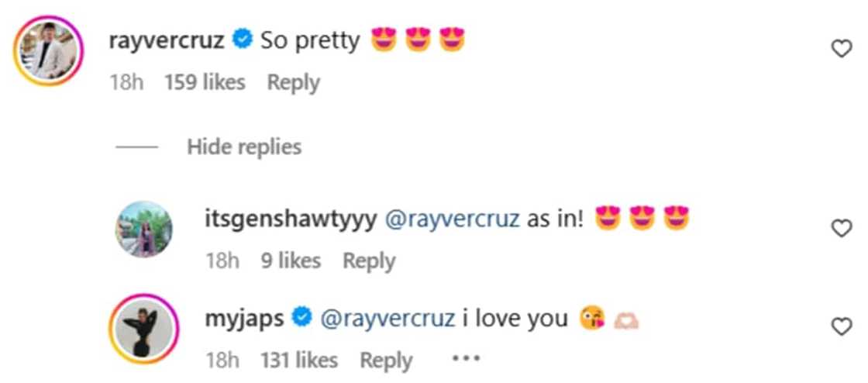
Task: Open more options on myjaps's comment
Action: click(x=466, y=360)
